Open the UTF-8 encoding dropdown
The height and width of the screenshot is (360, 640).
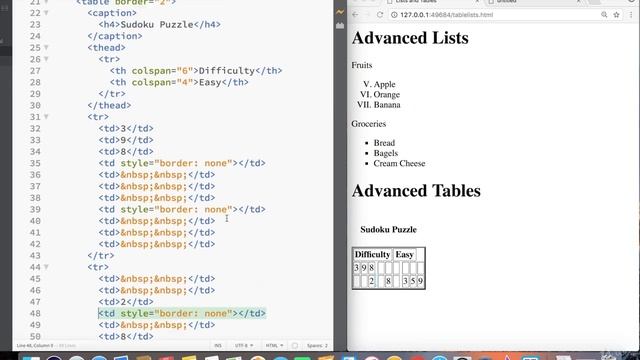(244, 346)
